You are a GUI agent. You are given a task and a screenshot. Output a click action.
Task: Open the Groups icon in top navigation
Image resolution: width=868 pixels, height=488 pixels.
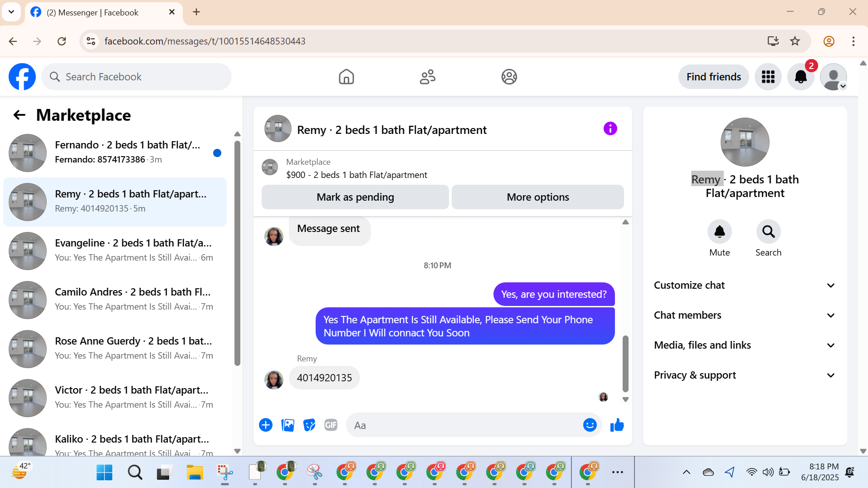pyautogui.click(x=509, y=77)
